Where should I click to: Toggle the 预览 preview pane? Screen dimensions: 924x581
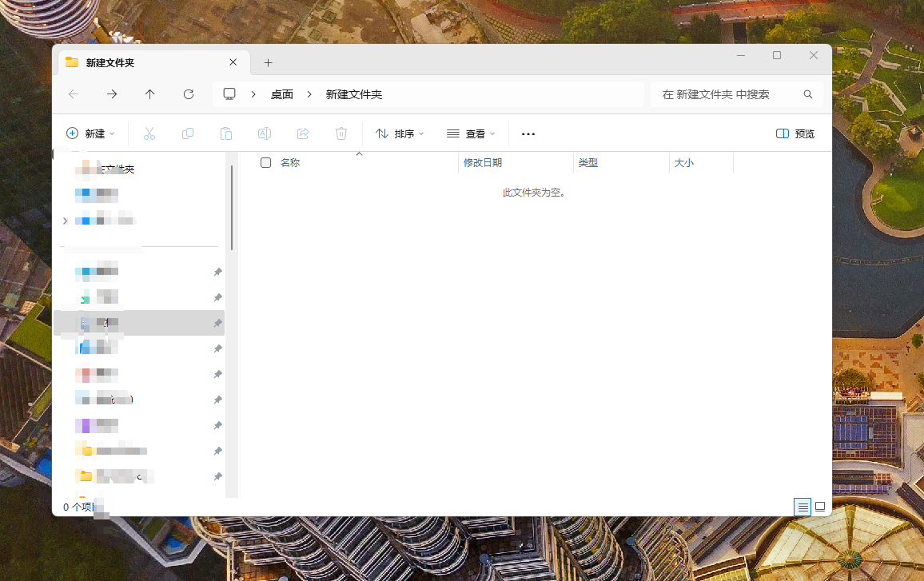pos(795,133)
